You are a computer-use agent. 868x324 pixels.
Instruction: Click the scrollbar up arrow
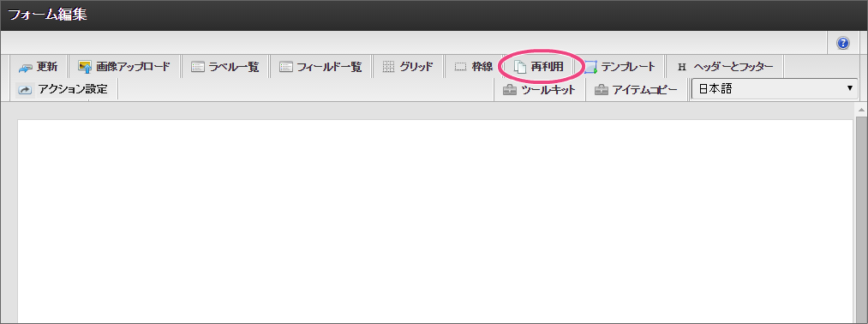862,110
